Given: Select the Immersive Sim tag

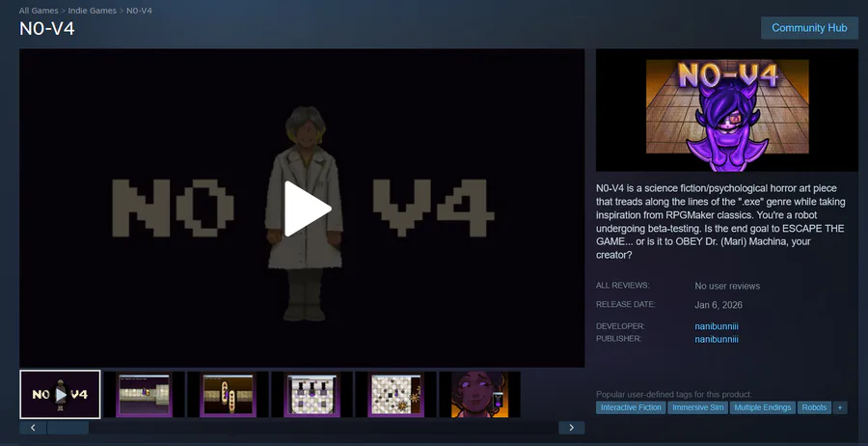Looking at the screenshot, I should 697,407.
